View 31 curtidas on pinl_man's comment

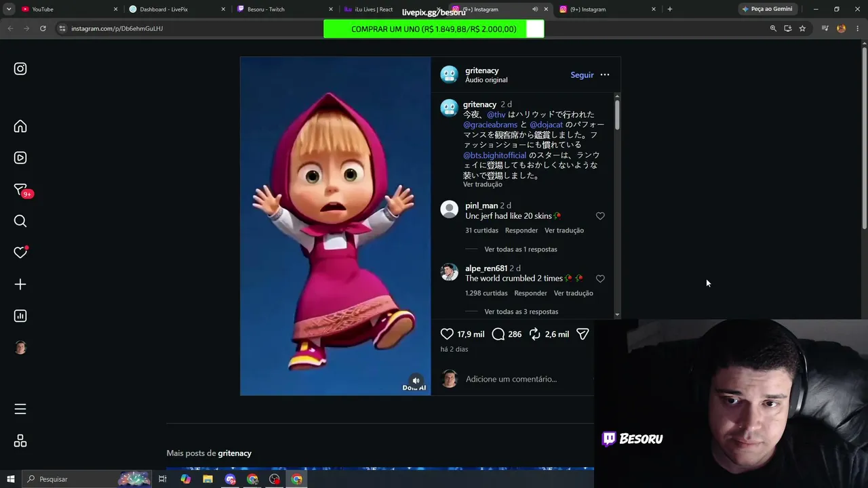click(481, 230)
